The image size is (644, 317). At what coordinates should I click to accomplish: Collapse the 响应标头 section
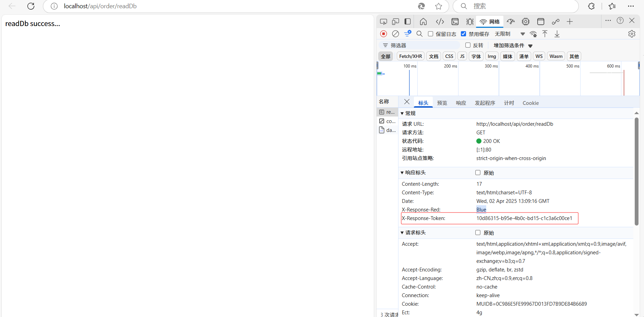[402, 173]
